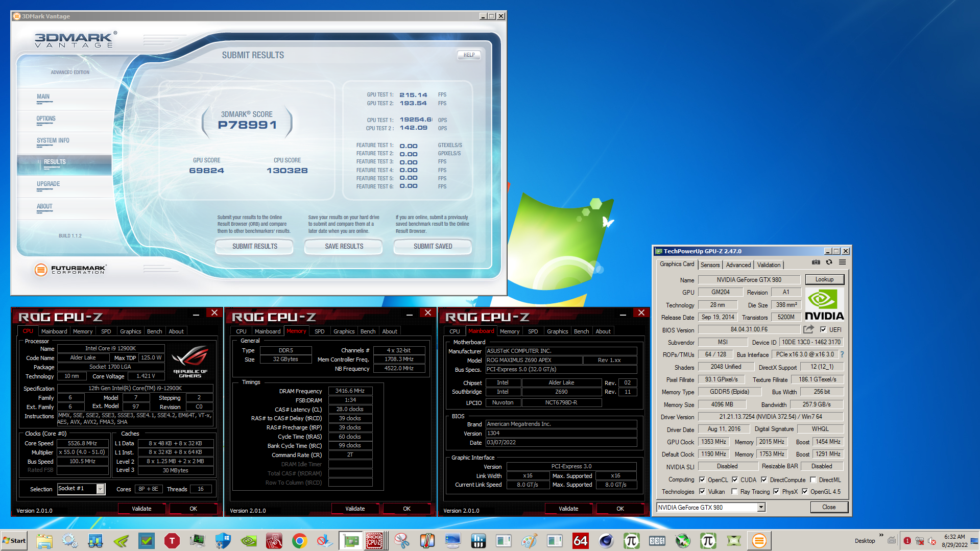Click the SUBMIT SAVED button
The image size is (980, 551).
click(433, 246)
